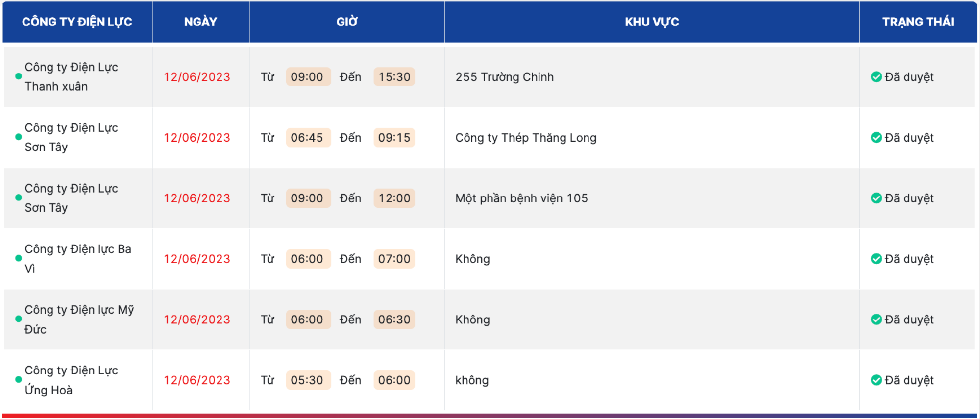
Task: Click the NGÀY column header
Action: coord(200,22)
